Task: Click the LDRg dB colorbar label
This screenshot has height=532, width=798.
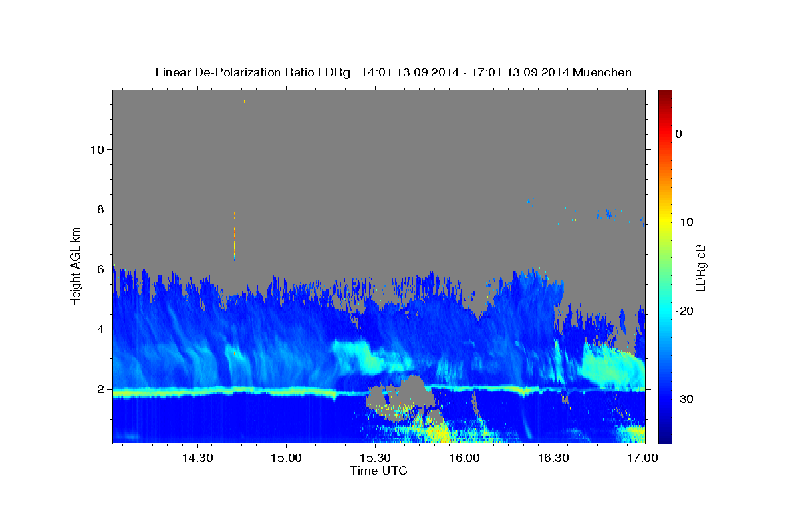Action: [x=700, y=267]
